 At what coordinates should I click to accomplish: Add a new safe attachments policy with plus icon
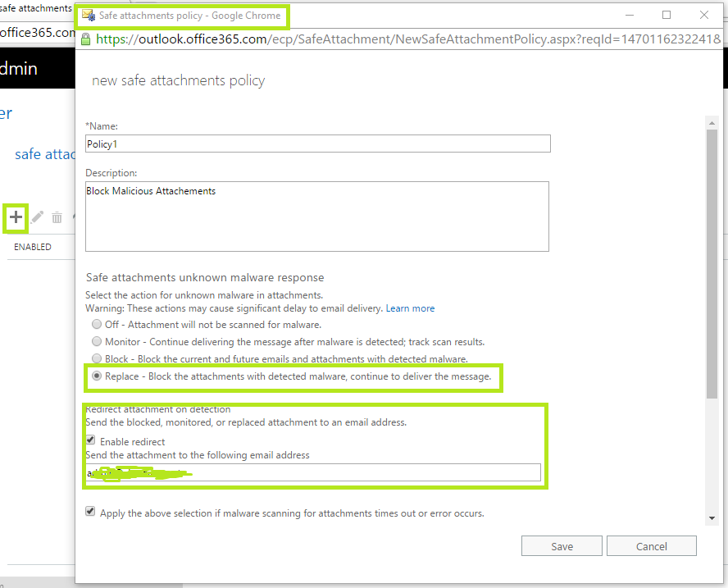16,217
